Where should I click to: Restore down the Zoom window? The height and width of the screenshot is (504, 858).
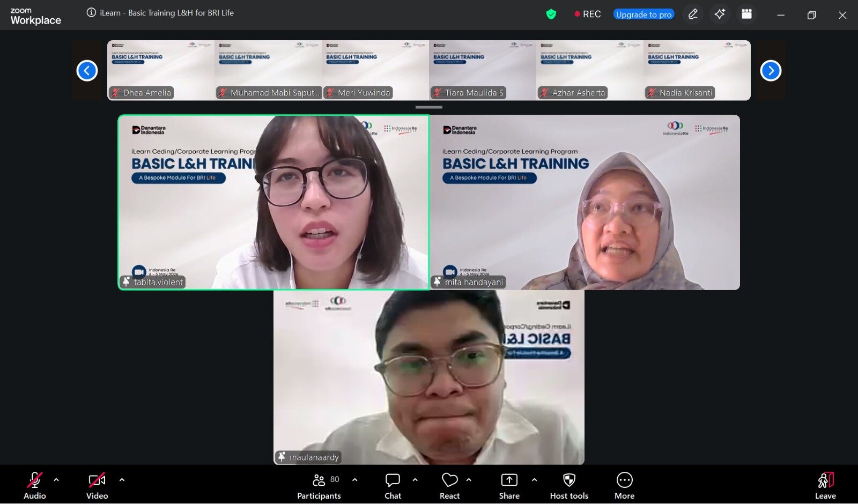coord(811,15)
